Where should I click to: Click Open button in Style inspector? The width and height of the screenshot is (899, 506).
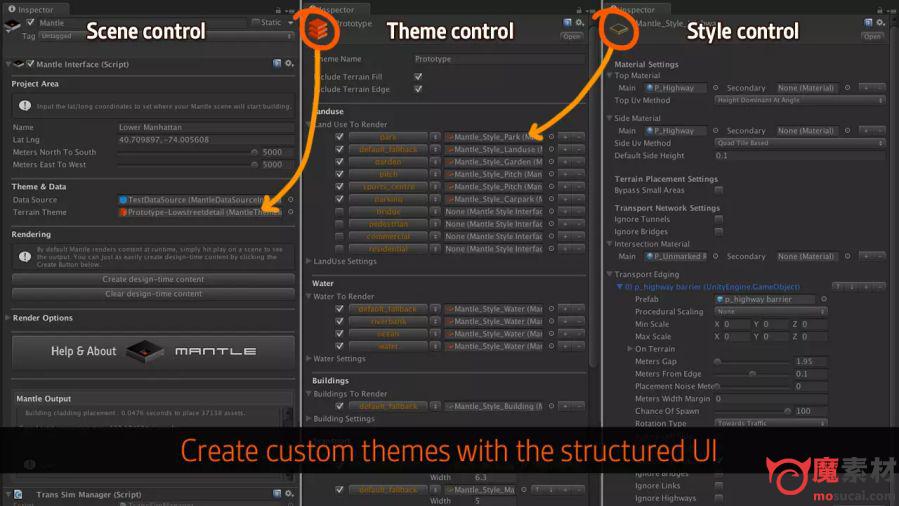872,36
